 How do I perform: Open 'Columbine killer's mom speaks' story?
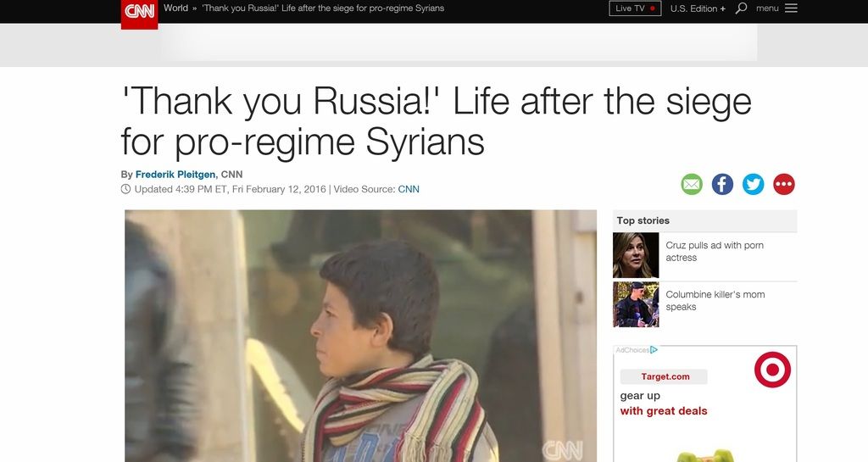pos(715,300)
